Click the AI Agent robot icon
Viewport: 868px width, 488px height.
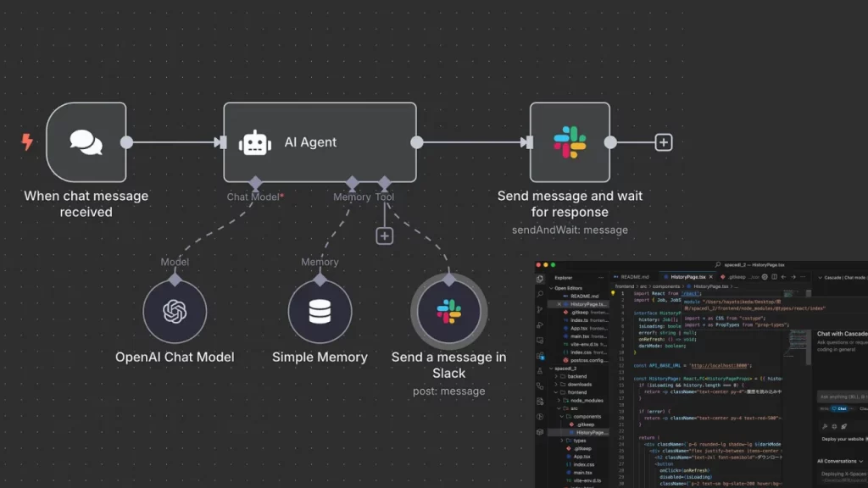click(x=254, y=142)
